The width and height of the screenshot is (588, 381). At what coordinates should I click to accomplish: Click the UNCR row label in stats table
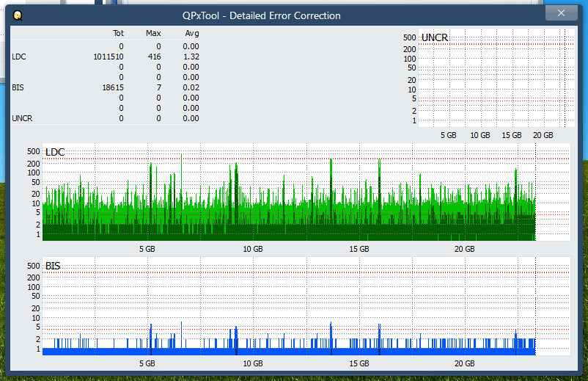(22, 118)
